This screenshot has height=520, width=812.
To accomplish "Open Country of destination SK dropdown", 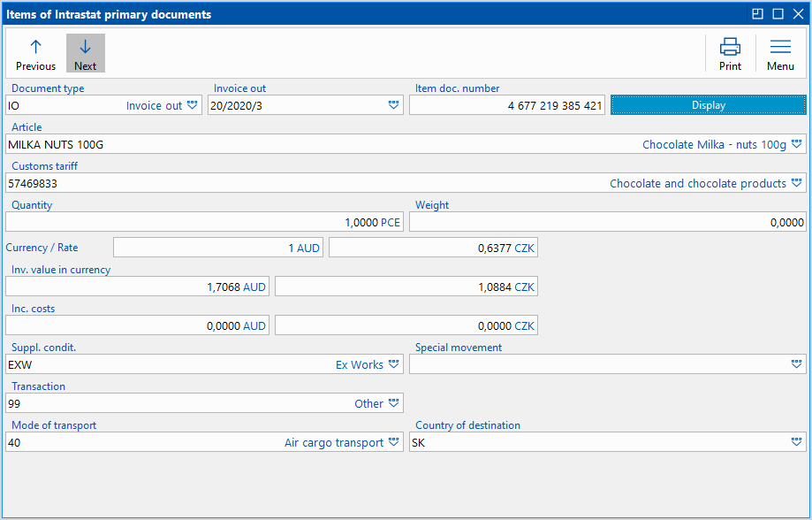I will pyautogui.click(x=796, y=442).
